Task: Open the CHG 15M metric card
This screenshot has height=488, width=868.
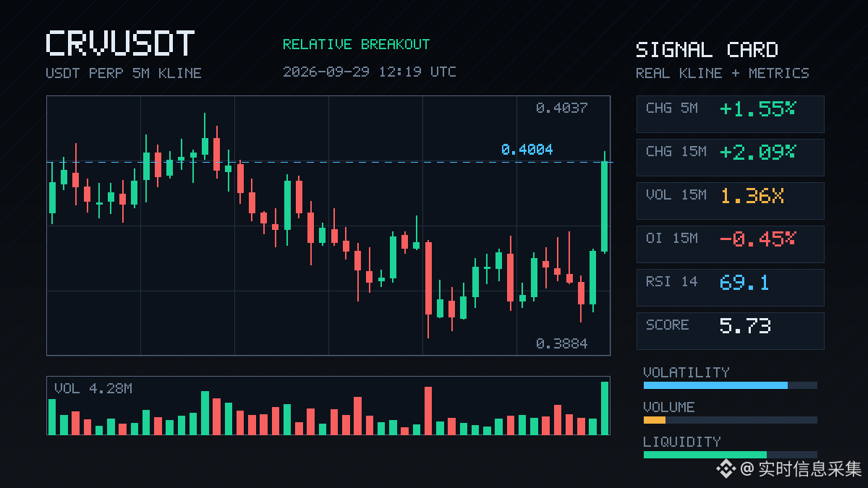Action: (730, 158)
